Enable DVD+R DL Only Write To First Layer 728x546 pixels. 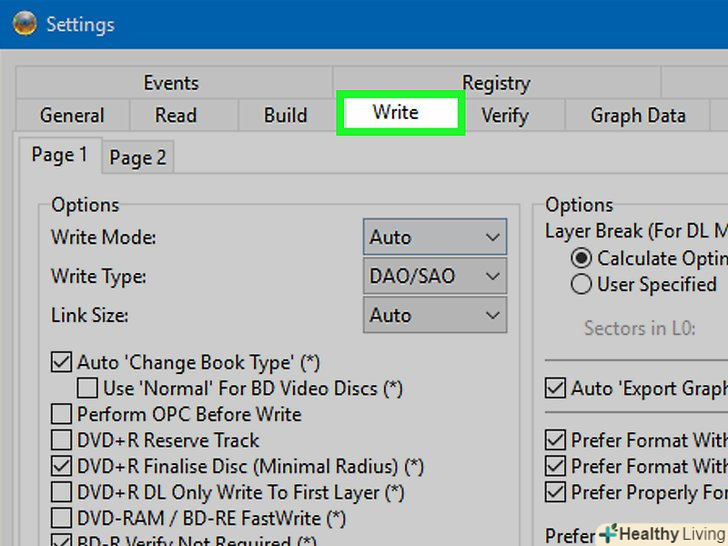62,492
